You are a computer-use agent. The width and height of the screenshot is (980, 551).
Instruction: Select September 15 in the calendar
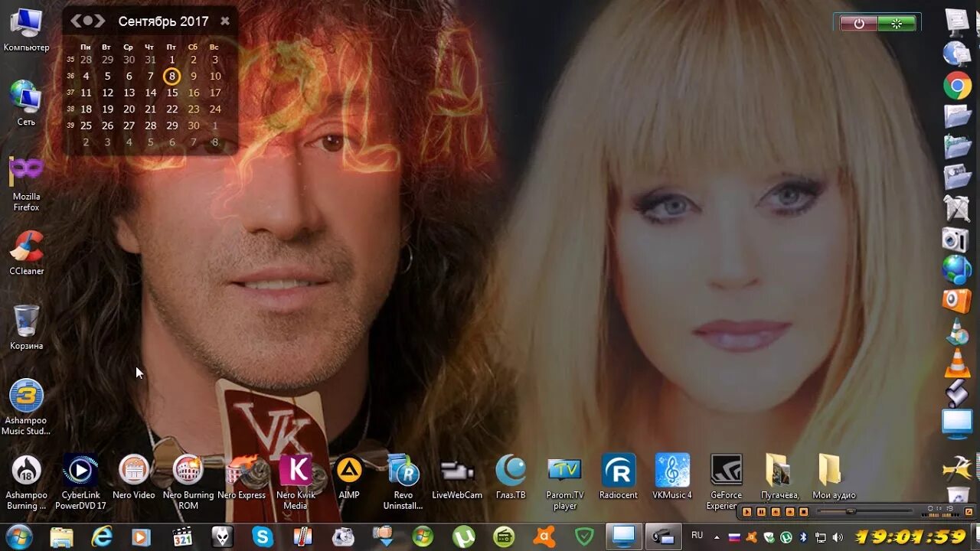click(x=172, y=93)
